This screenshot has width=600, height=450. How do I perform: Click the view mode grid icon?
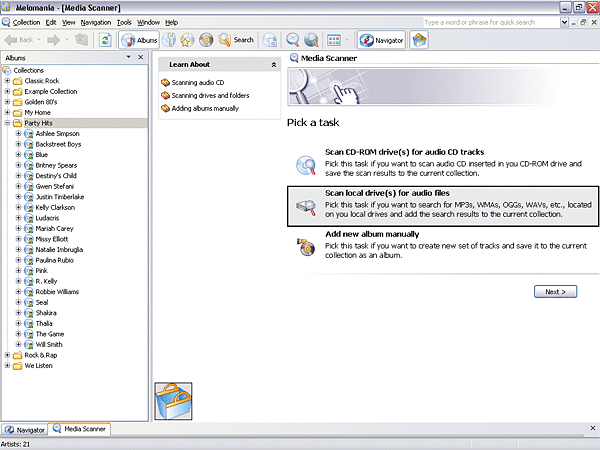point(334,40)
